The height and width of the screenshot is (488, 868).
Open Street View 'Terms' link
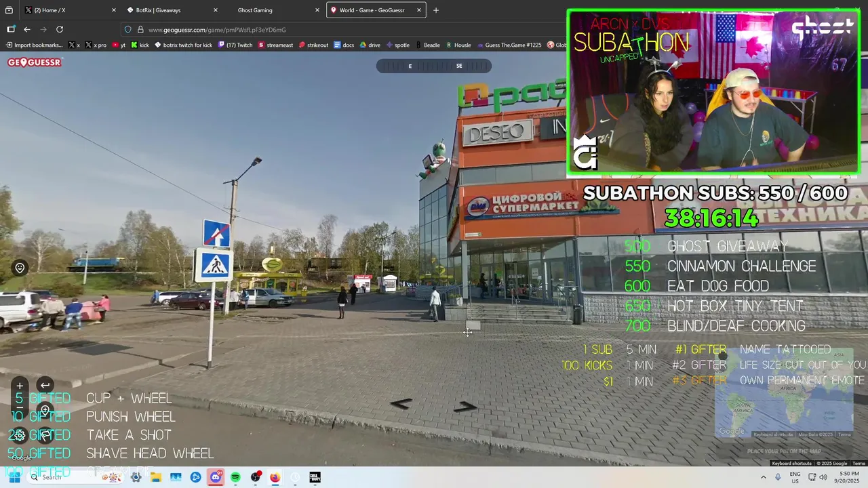point(859,464)
